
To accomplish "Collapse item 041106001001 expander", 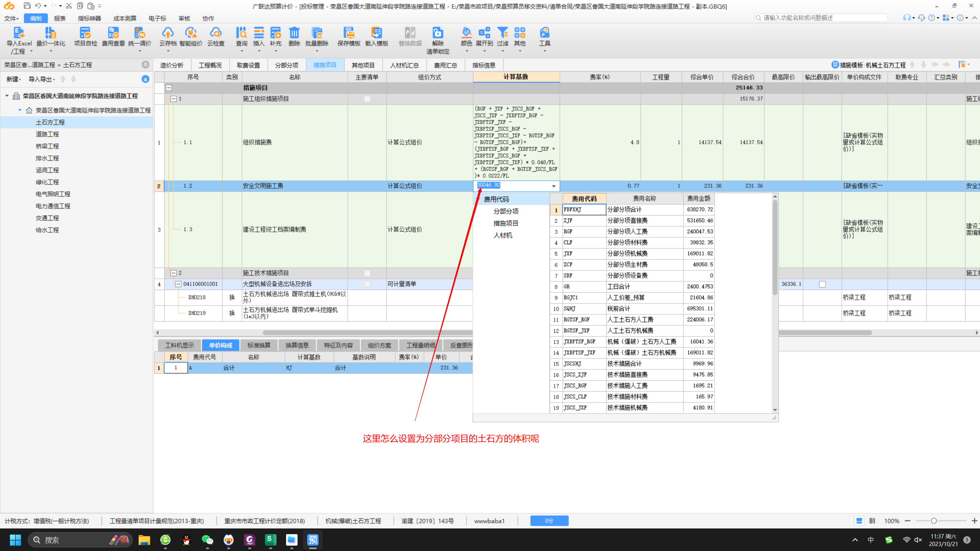I will point(178,284).
